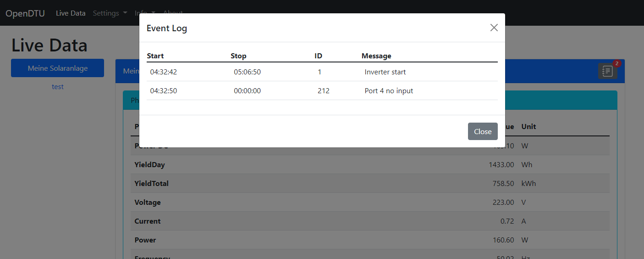Image resolution: width=644 pixels, height=259 pixels.
Task: Click the Start column header
Action: pos(155,56)
